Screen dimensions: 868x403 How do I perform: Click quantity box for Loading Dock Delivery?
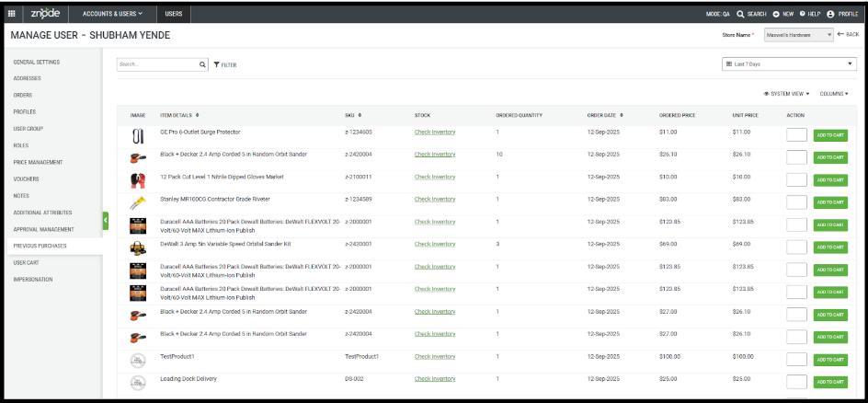pyautogui.click(x=796, y=382)
